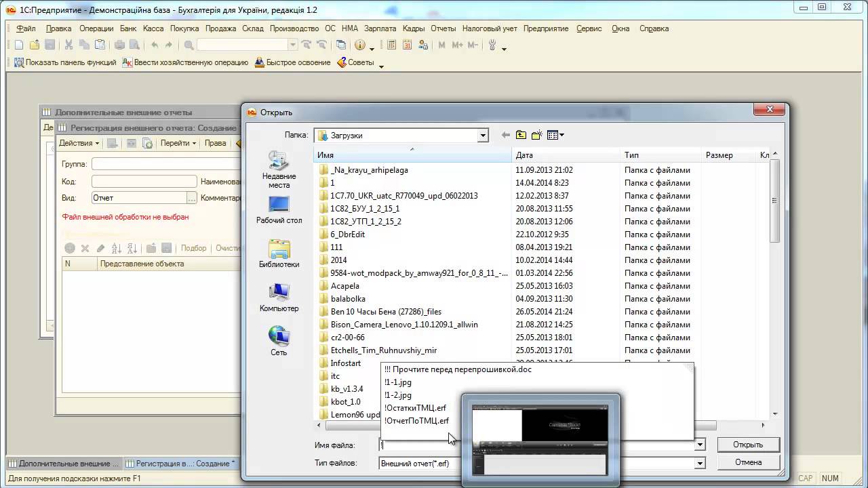Click the active users toolbar icon
Viewport: 868px width, 488px height.
tap(423, 45)
